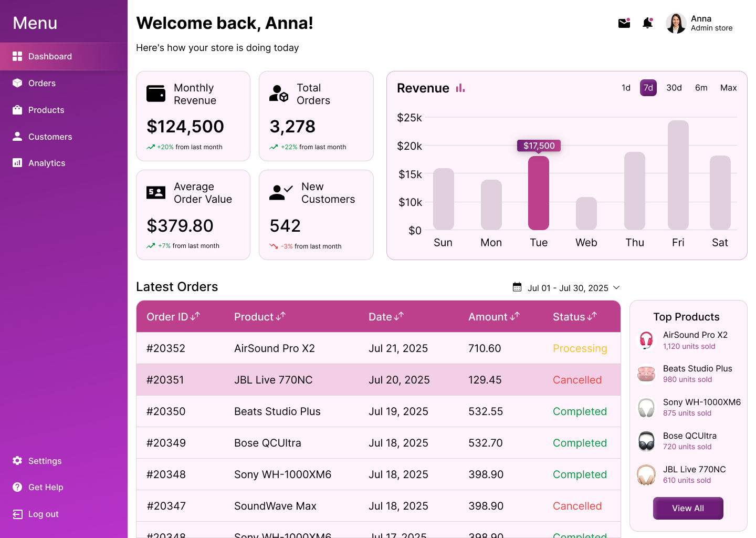Expand the Jul 01 - Jul 30 date dropdown
Screen dimensions: 756x538
click(x=616, y=287)
